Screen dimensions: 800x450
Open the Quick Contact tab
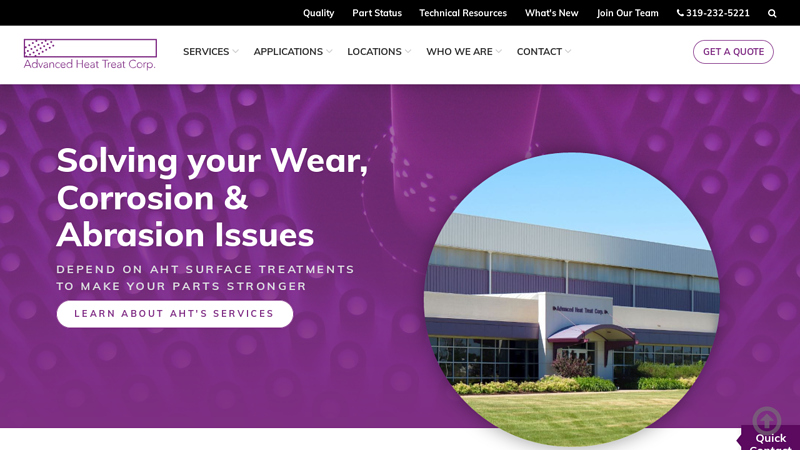[x=770, y=439]
